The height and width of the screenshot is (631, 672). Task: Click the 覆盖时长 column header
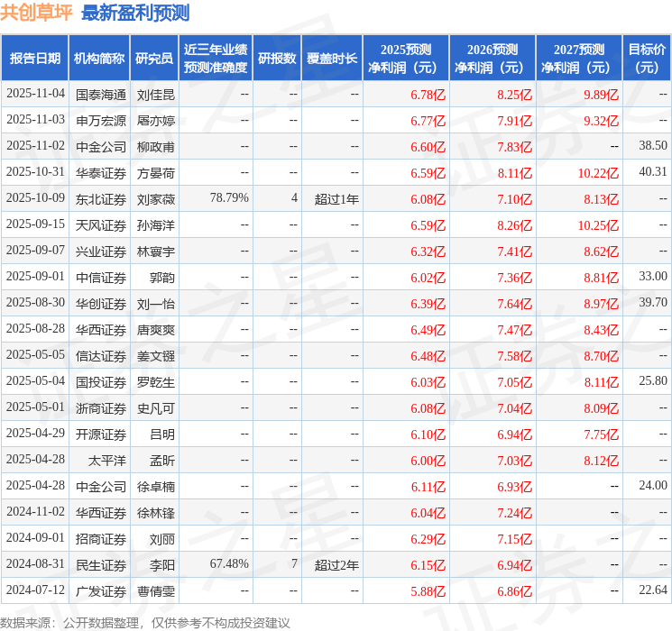(x=332, y=59)
